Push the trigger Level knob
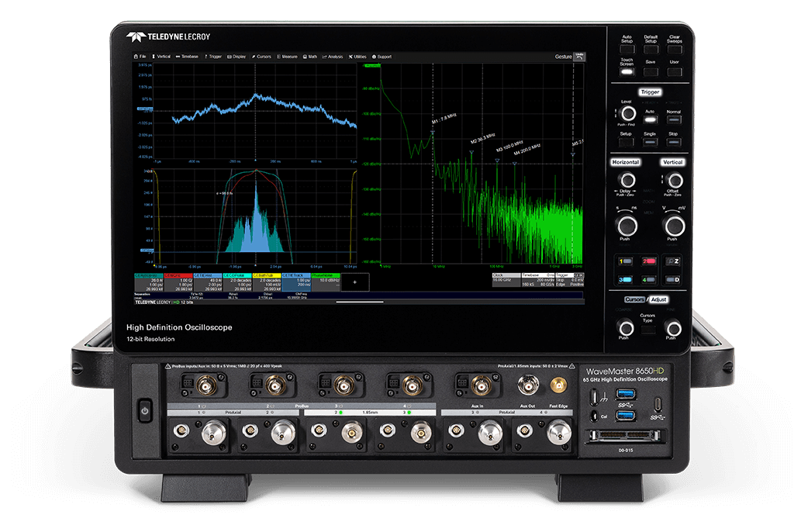Viewport: 794px width, 532px height. click(627, 114)
